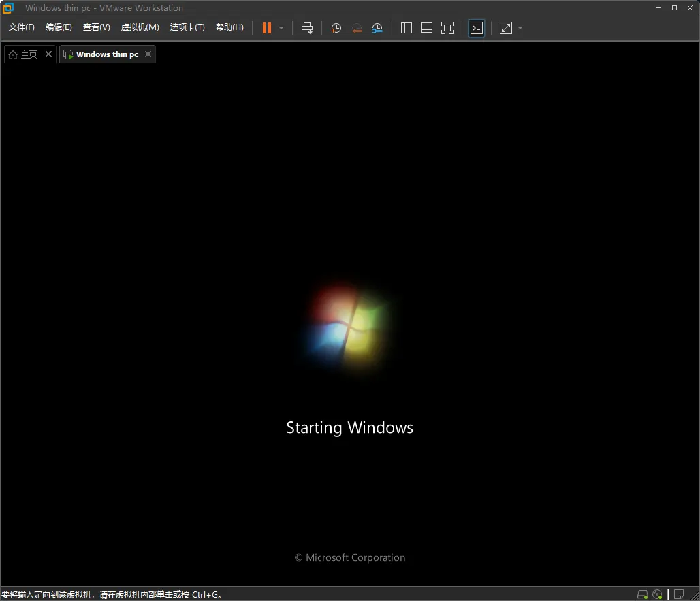Maximize the VMware Workstation window
The height and width of the screenshot is (601, 700).
(674, 7)
